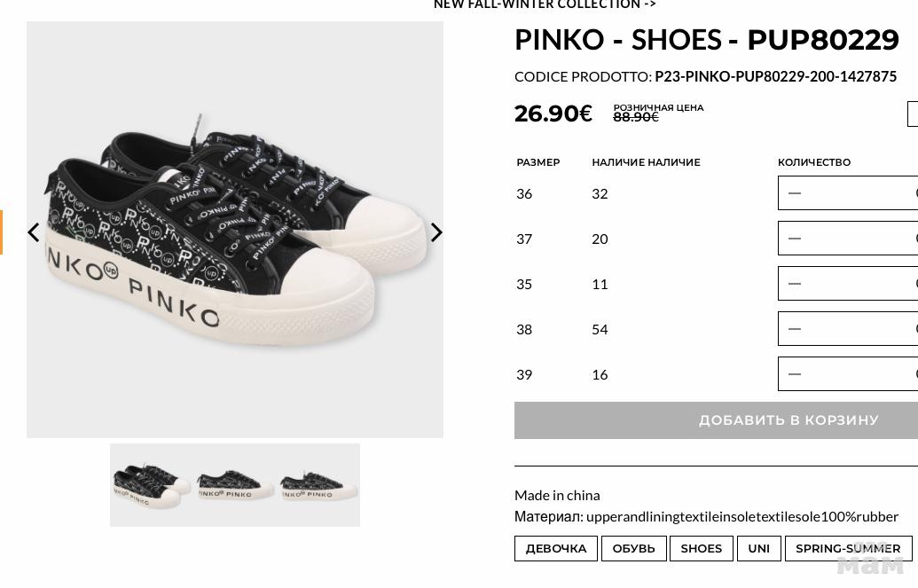Decrease quantity for size 38
The width and height of the screenshot is (918, 588).
(795, 328)
